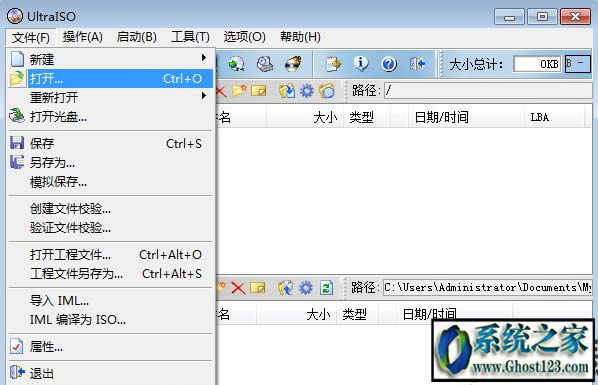Image resolution: width=598 pixels, height=385 pixels.
Task: Click the 大小总计 field showing 0KB
Action: coord(537,64)
